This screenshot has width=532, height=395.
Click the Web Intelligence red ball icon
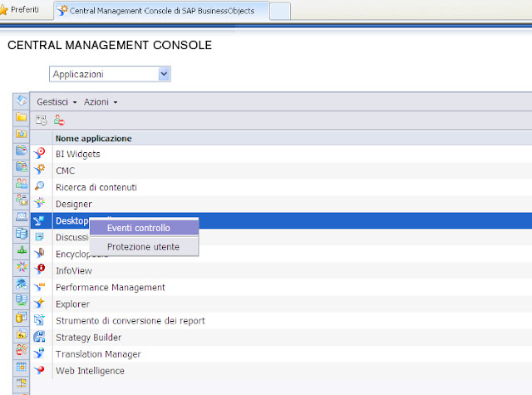(x=40, y=370)
